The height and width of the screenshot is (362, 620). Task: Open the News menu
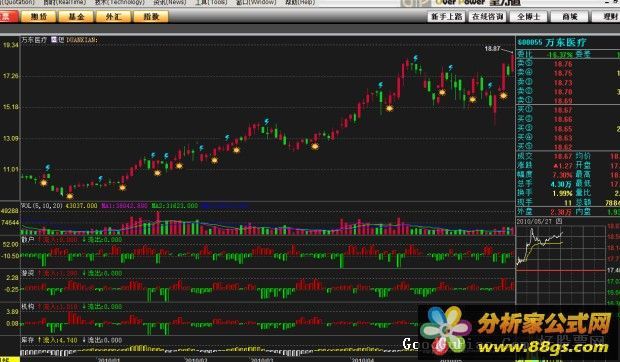coord(170,2)
